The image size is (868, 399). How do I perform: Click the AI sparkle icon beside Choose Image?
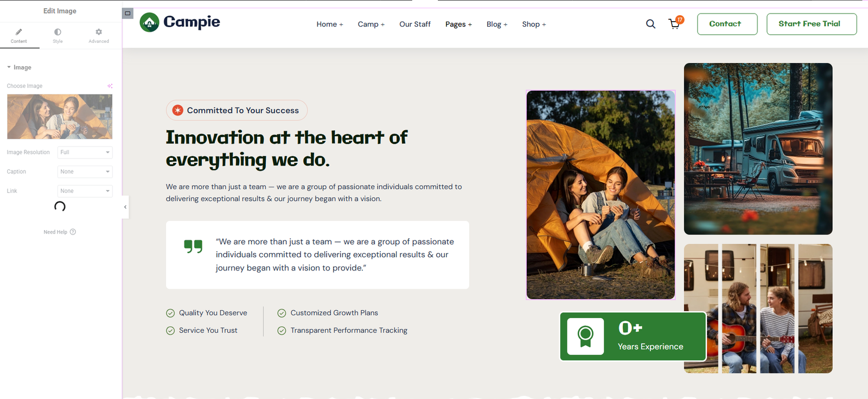coord(110,86)
